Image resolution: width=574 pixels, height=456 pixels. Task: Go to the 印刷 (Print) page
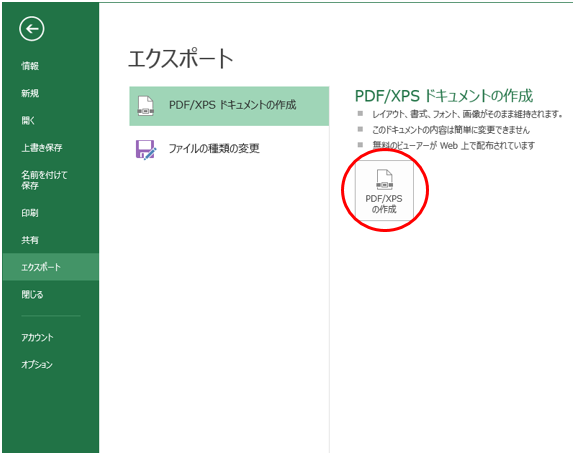coord(30,213)
